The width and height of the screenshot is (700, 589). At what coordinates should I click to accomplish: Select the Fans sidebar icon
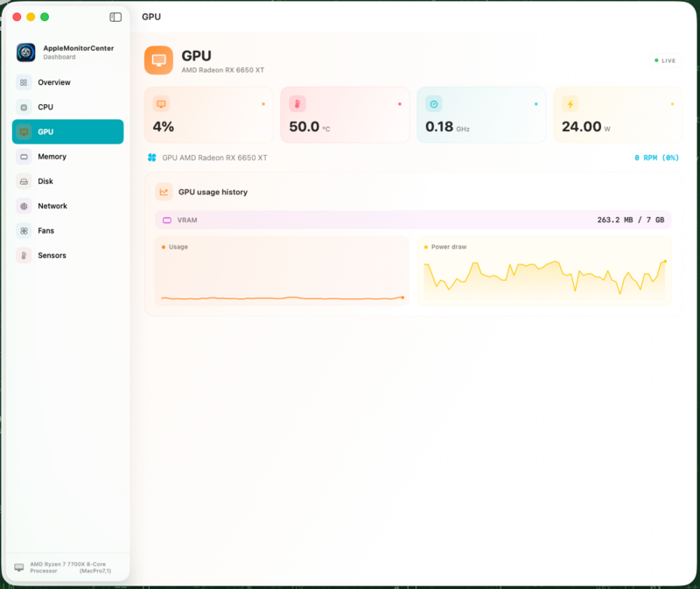pos(24,231)
